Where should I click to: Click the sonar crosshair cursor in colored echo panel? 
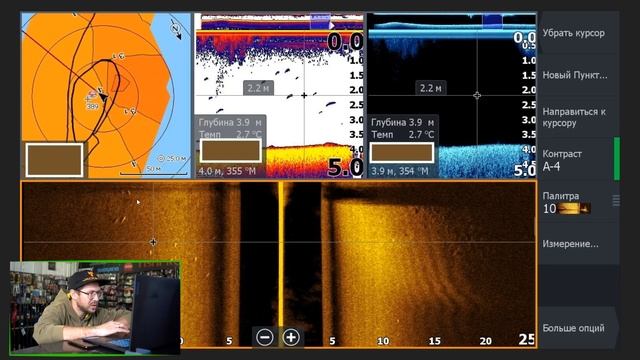click(x=304, y=95)
